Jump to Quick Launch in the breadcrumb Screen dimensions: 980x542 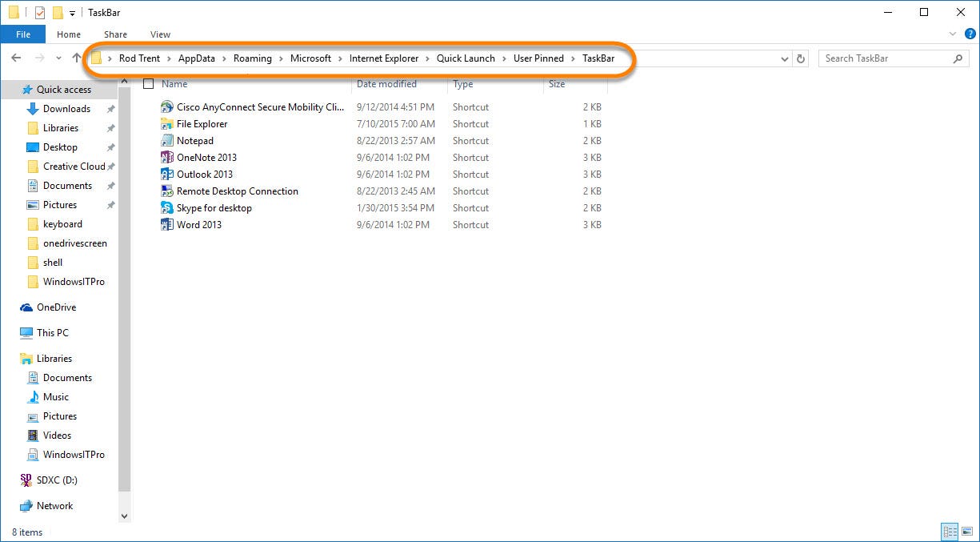[466, 58]
